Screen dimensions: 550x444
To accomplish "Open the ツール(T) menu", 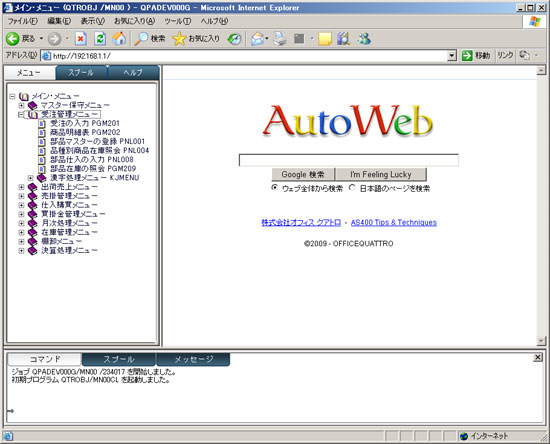I will [178, 21].
